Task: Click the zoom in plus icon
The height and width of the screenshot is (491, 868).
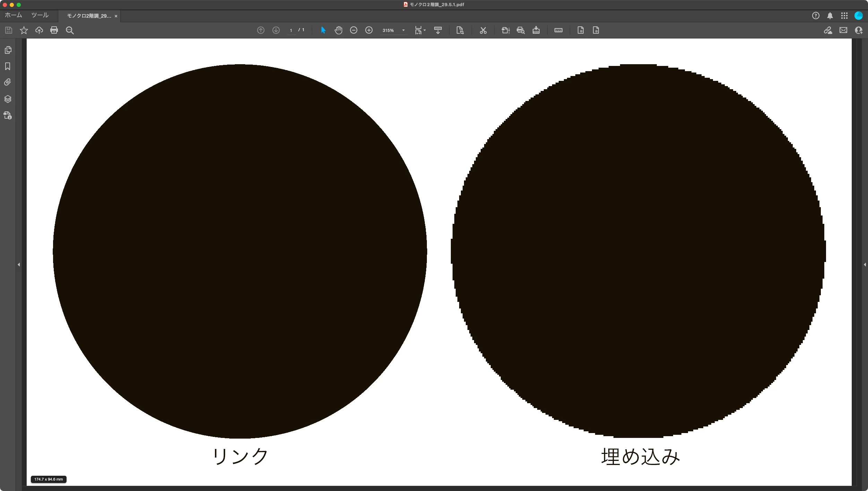Action: click(x=369, y=30)
